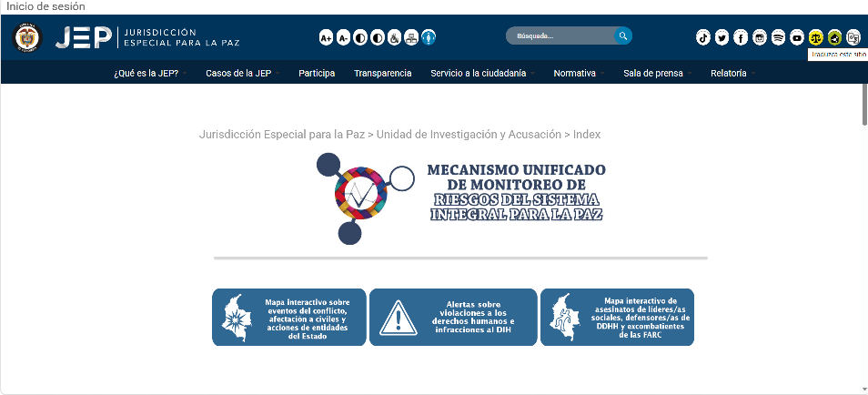
Task: Open the Transparencia menu item
Action: coord(382,73)
